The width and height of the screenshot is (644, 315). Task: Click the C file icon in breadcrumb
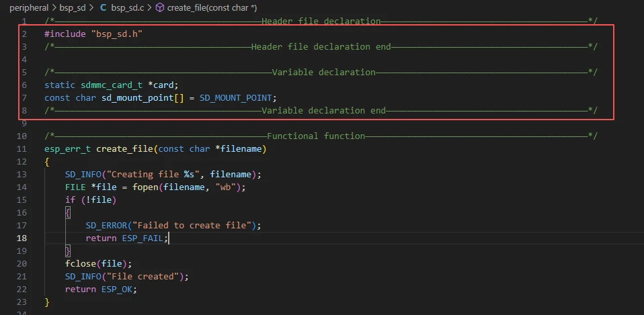[103, 7]
